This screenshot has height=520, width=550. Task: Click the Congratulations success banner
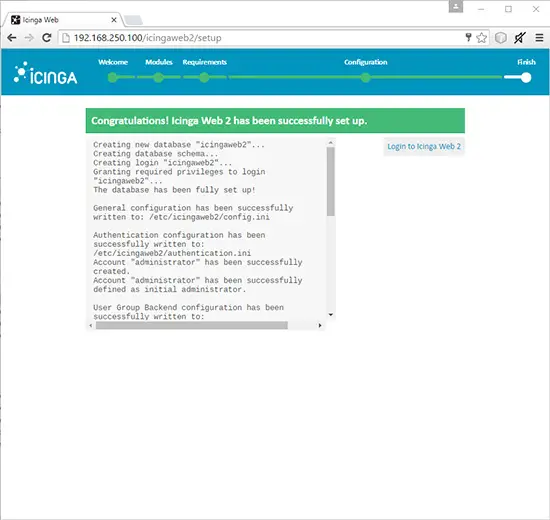(x=275, y=121)
